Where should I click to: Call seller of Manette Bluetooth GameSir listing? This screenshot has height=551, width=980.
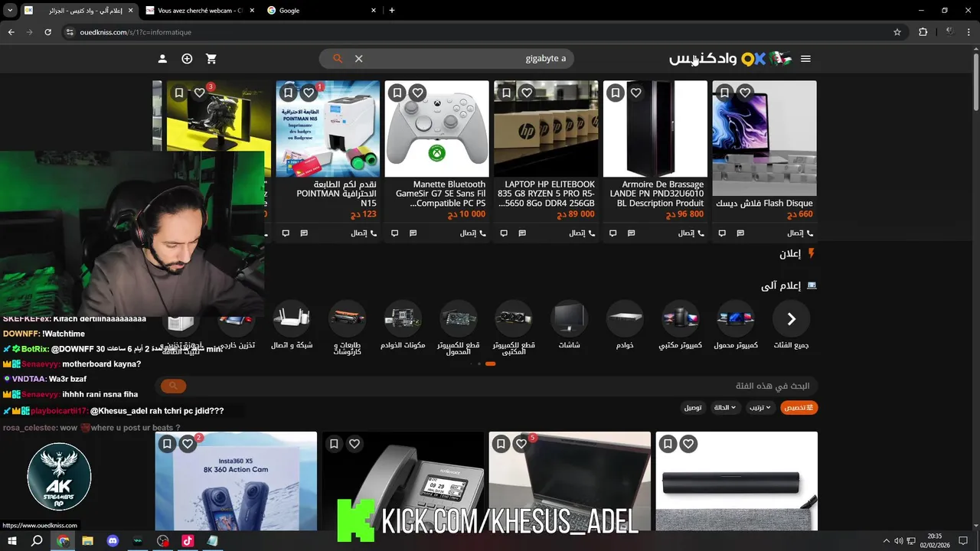[472, 233]
